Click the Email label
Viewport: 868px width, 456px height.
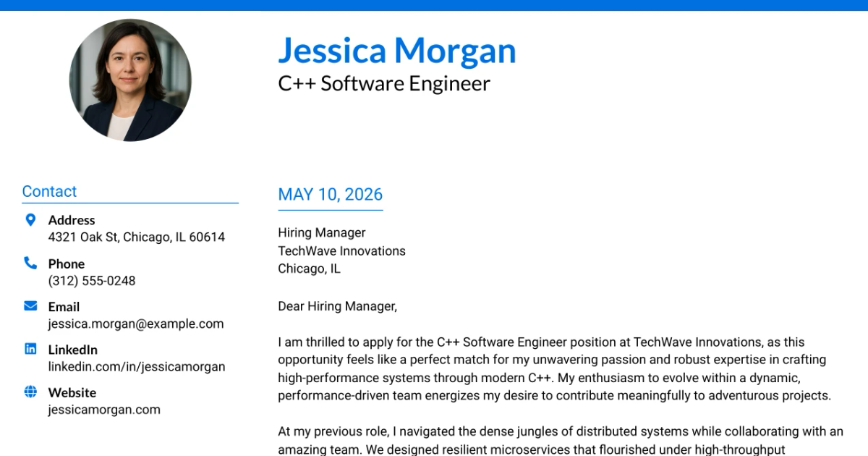(64, 307)
